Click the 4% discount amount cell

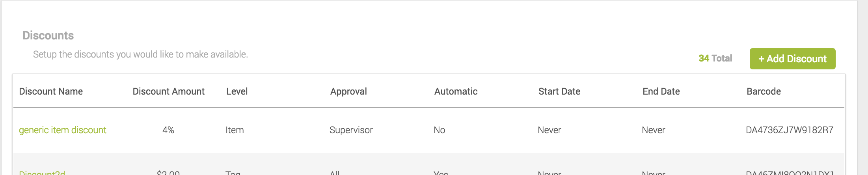[x=168, y=130]
